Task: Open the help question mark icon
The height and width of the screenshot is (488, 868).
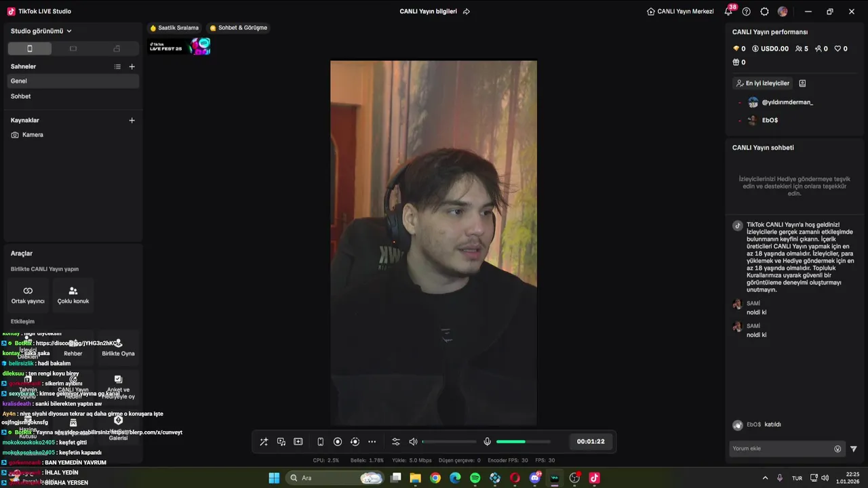Action: [x=747, y=12]
